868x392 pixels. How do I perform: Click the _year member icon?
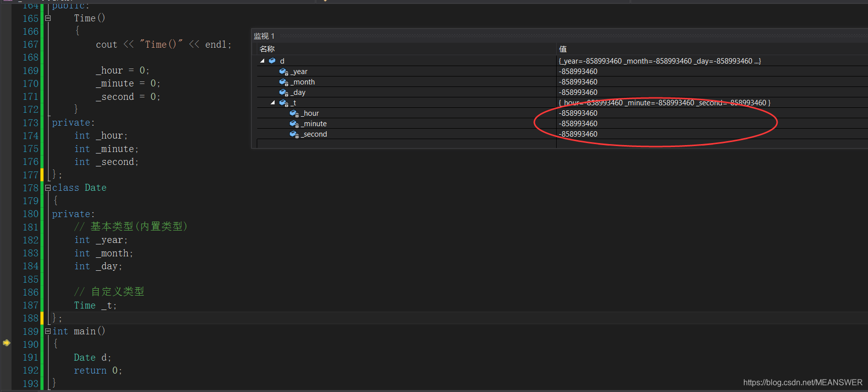(x=284, y=72)
